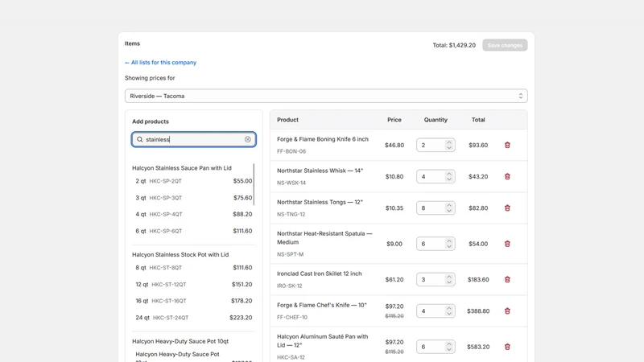Click SKU FF-BON-06 text

pyautogui.click(x=291, y=151)
